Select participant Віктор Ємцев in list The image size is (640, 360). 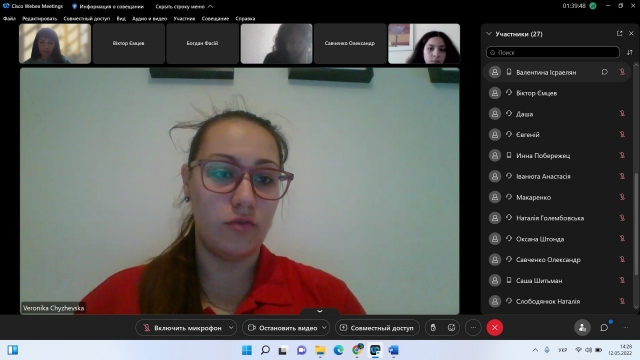(557, 93)
